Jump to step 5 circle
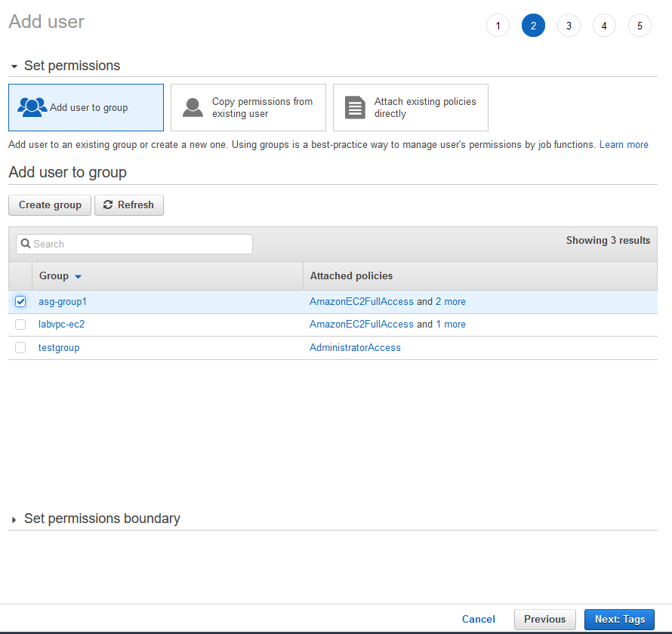The image size is (672, 634). point(640,26)
